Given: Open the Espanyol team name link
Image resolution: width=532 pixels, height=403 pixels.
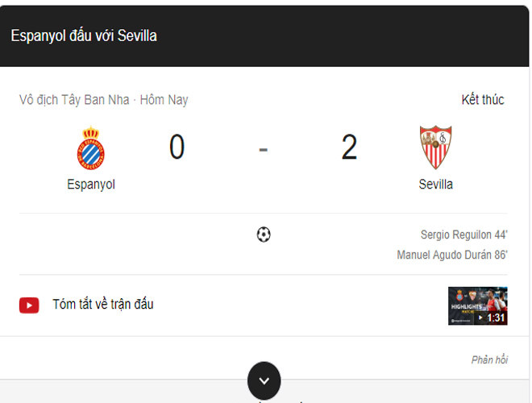Looking at the screenshot, I should [x=91, y=185].
